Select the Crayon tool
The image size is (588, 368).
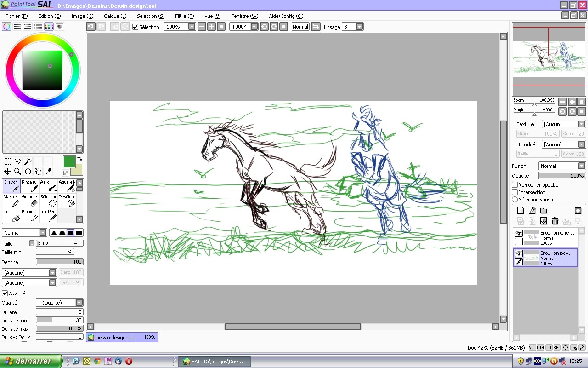point(11,186)
